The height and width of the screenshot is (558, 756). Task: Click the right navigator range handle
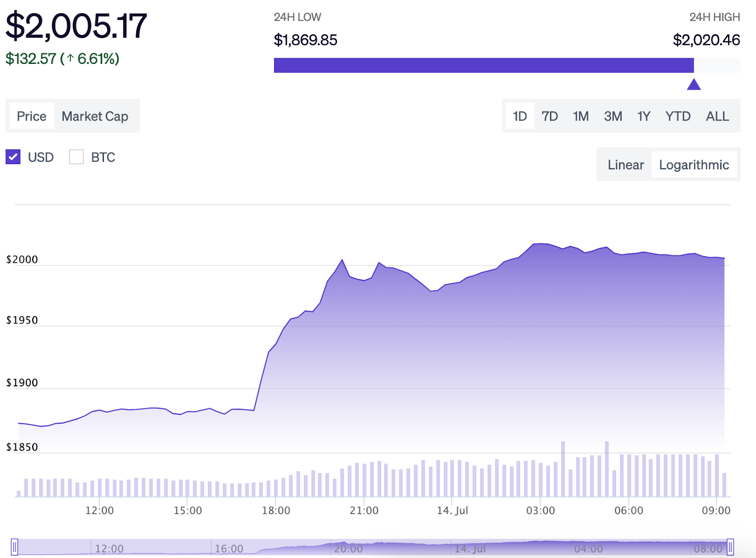tap(730, 547)
